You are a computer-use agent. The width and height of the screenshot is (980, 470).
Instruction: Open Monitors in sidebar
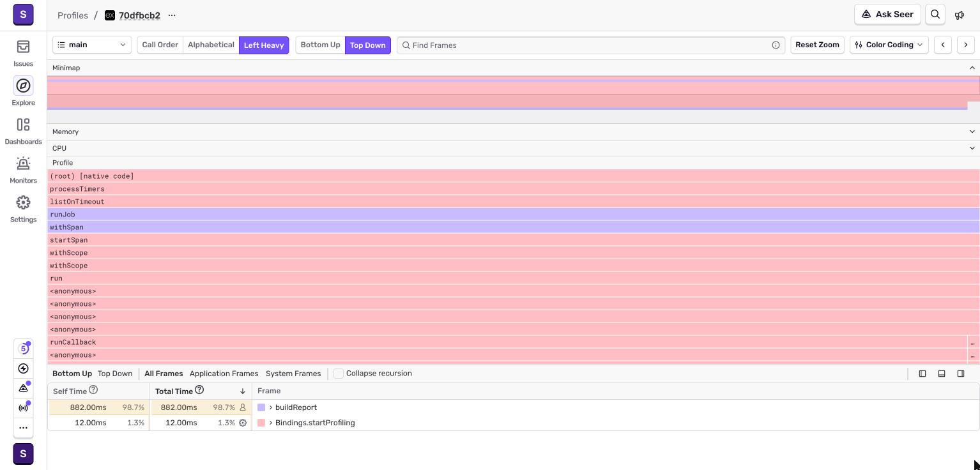pos(23,169)
